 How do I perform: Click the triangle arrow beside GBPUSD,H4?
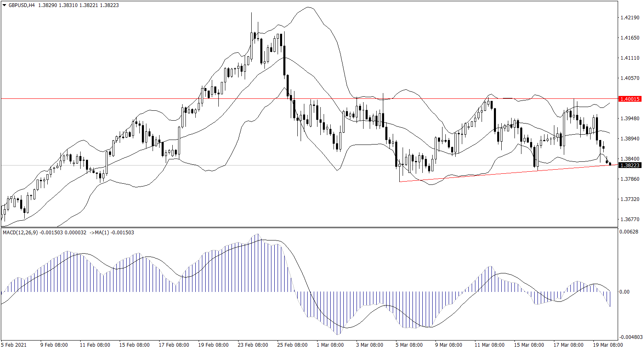pyautogui.click(x=5, y=5)
